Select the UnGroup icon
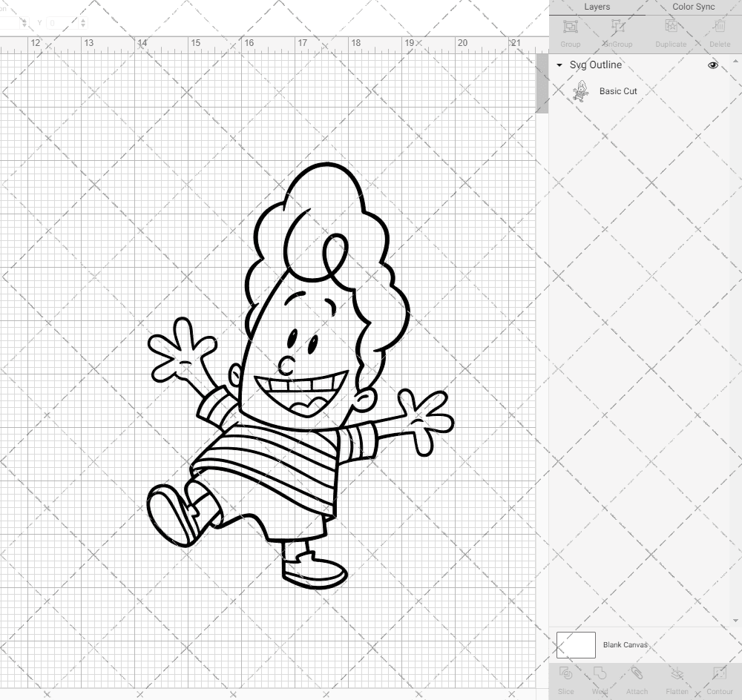Viewport: 742px width, 700px height. pyautogui.click(x=619, y=32)
